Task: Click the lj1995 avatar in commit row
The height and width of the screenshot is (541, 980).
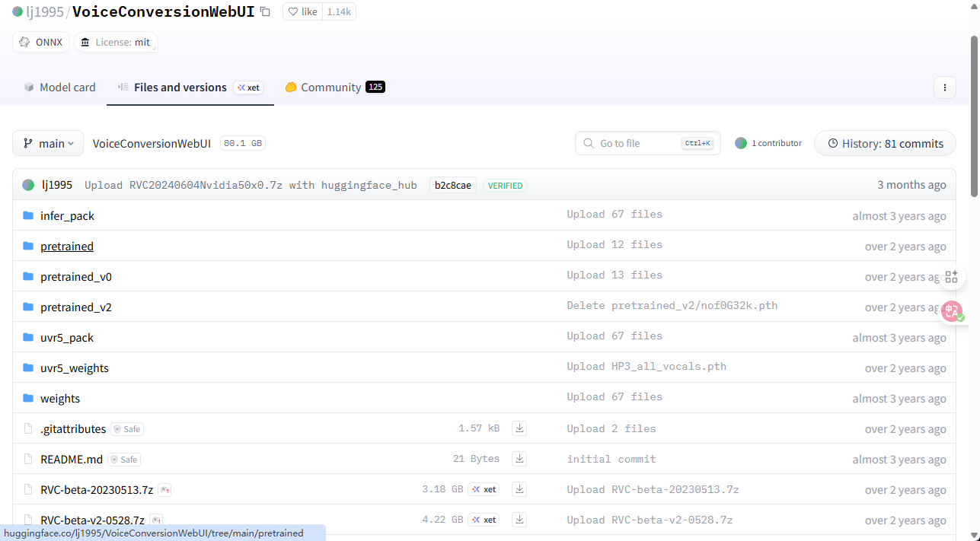Action: point(28,185)
